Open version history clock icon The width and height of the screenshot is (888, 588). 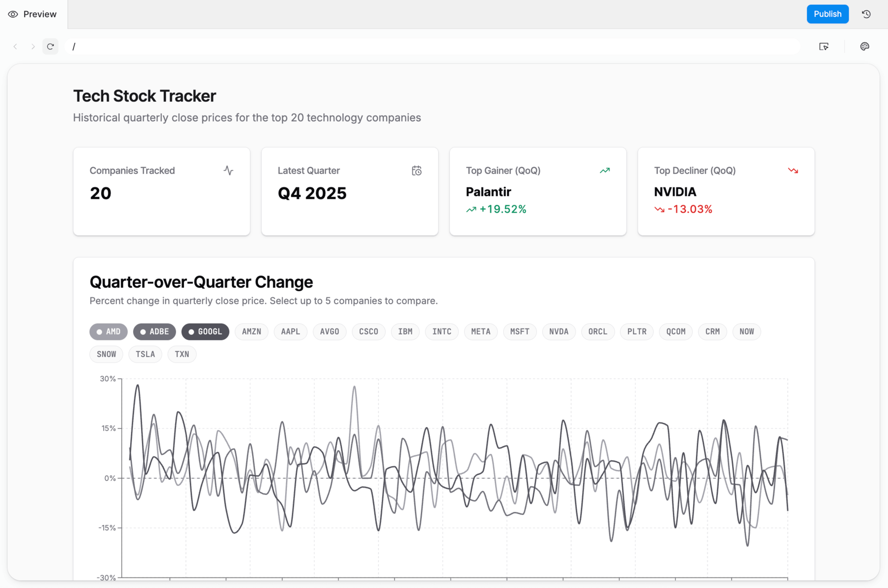(866, 14)
